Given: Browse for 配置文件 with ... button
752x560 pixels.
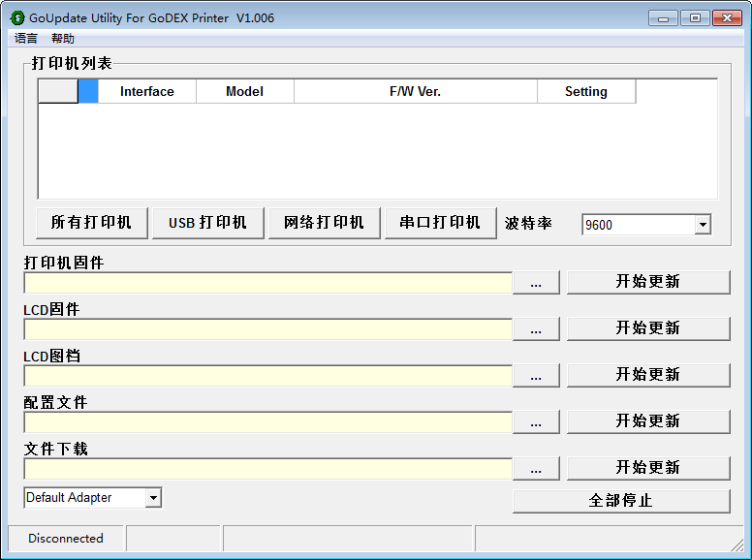Looking at the screenshot, I should click(536, 421).
